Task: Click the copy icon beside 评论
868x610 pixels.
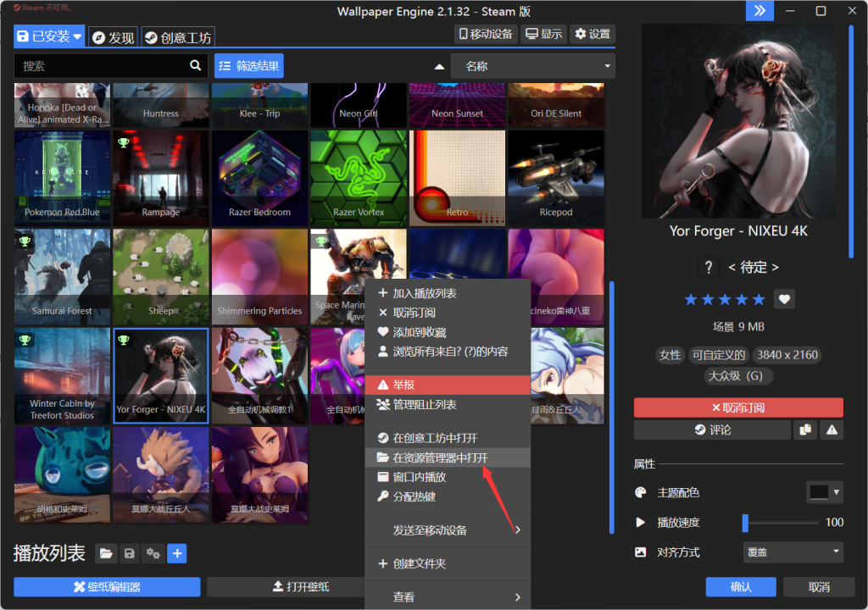Action: (x=805, y=430)
